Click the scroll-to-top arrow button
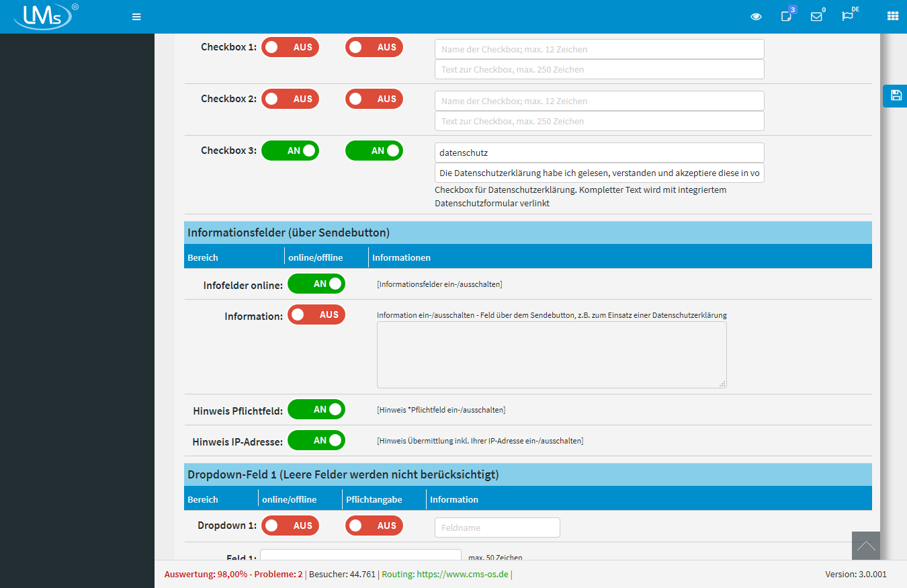Viewport: 907px width, 588px height. [866, 546]
